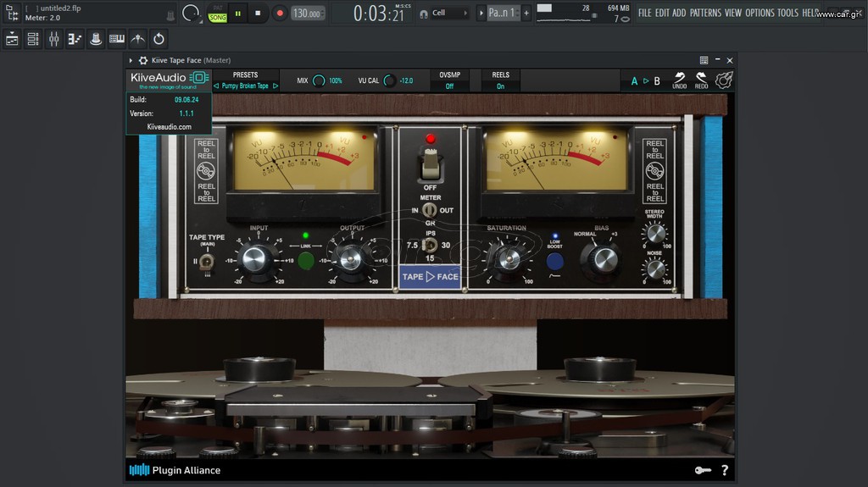Image resolution: width=868 pixels, height=487 pixels.
Task: Click the metronome-style toolbar icon
Action: coord(138,39)
